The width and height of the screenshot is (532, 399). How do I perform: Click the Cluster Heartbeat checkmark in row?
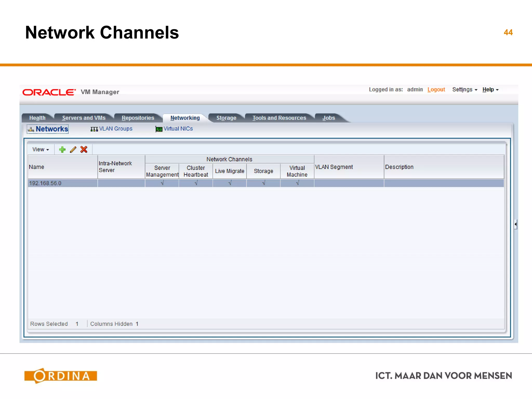click(196, 183)
